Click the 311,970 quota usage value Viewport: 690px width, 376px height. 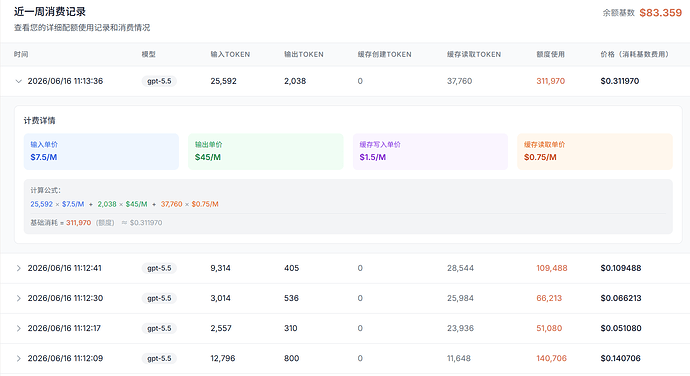(551, 81)
